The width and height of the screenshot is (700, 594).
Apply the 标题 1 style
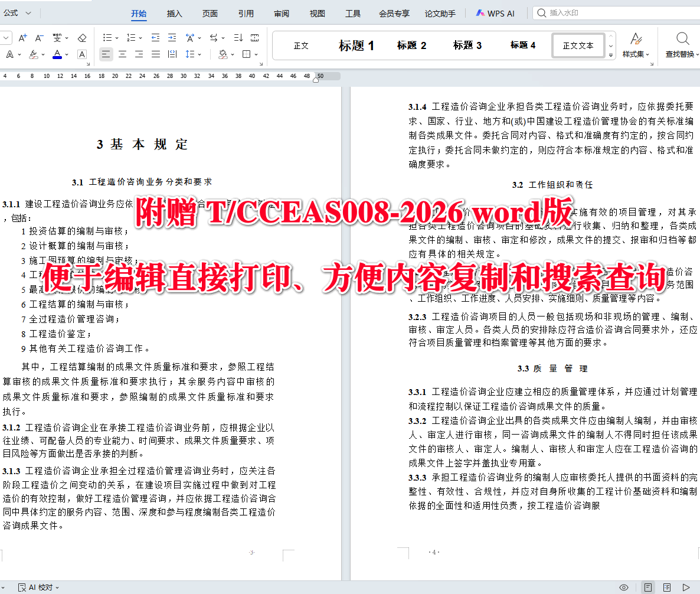coord(356,45)
